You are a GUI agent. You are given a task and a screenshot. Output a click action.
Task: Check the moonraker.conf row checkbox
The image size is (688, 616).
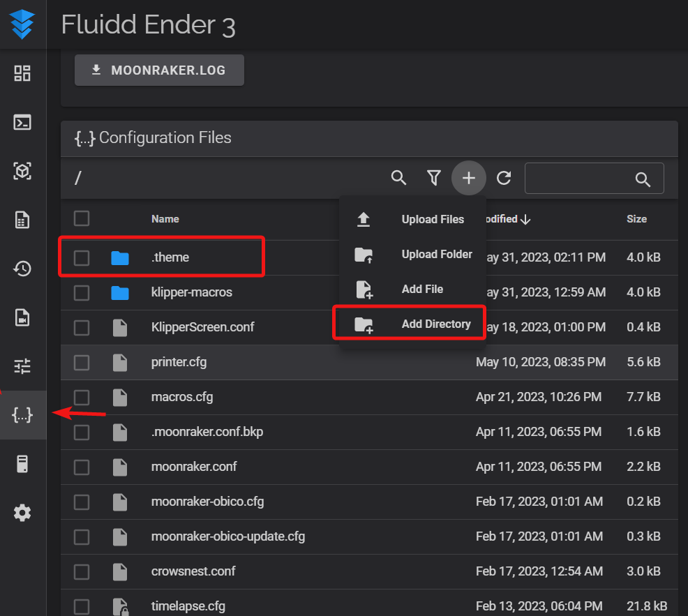pyautogui.click(x=82, y=467)
